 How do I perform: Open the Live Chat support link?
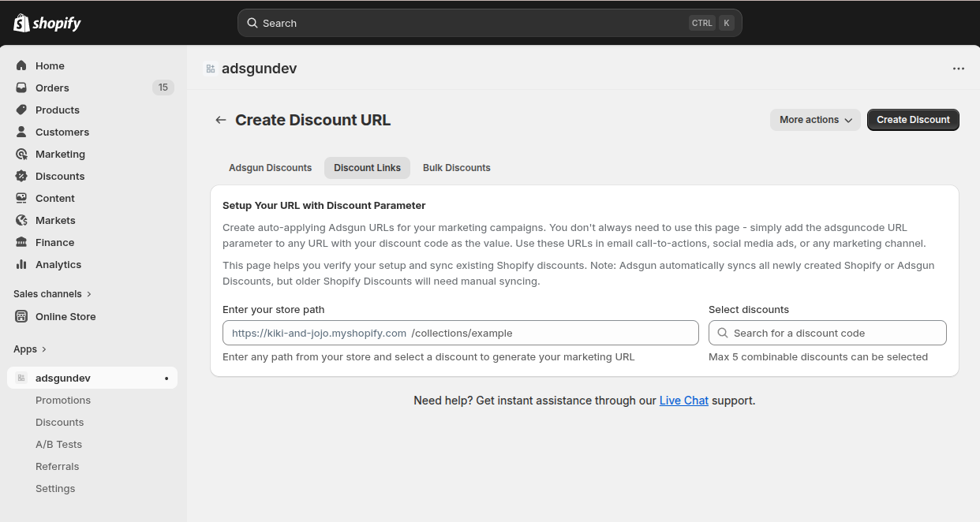[x=683, y=401]
